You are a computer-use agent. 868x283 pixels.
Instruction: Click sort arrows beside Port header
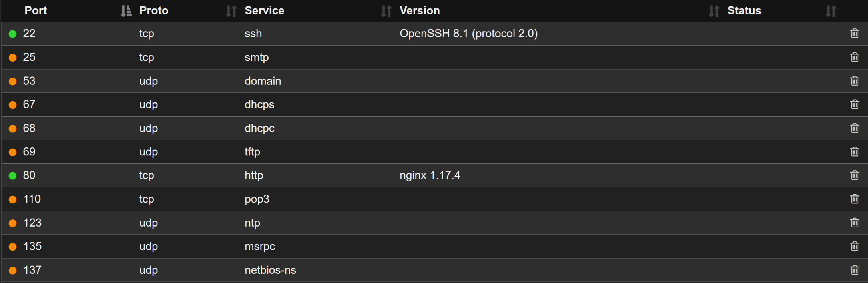click(126, 11)
